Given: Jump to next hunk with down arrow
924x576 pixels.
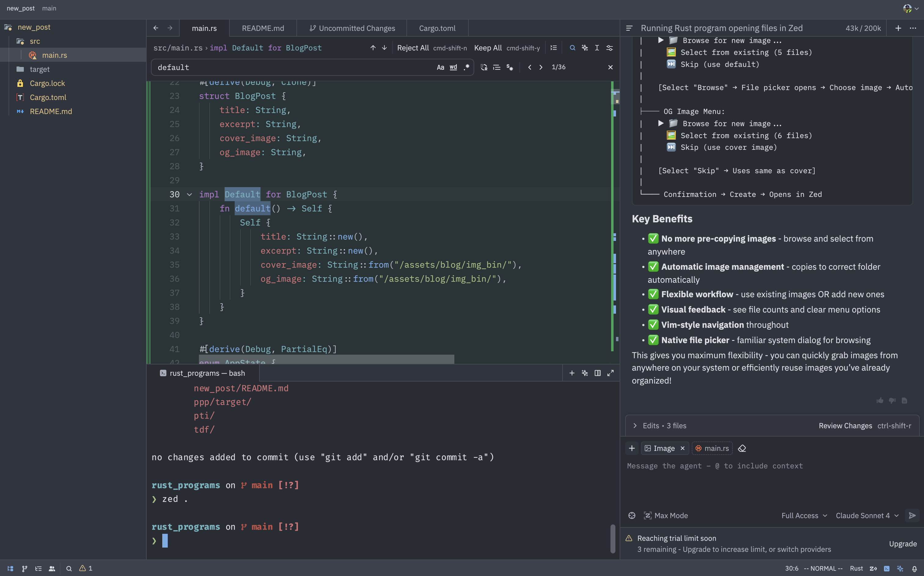Looking at the screenshot, I should click(384, 48).
